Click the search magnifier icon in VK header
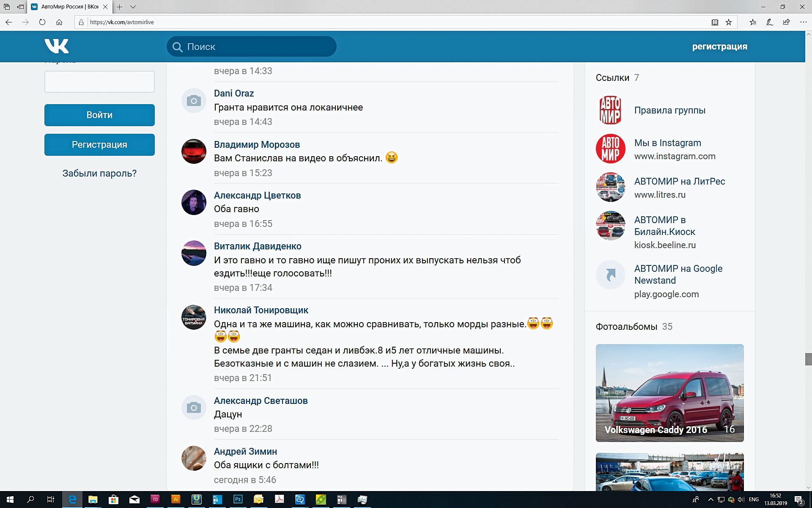This screenshot has height=508, width=812. pyautogui.click(x=178, y=47)
